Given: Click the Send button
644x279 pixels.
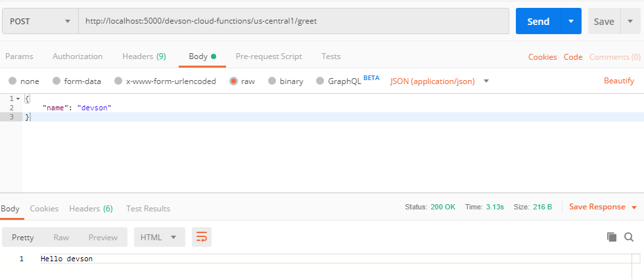Looking at the screenshot, I should (538, 21).
